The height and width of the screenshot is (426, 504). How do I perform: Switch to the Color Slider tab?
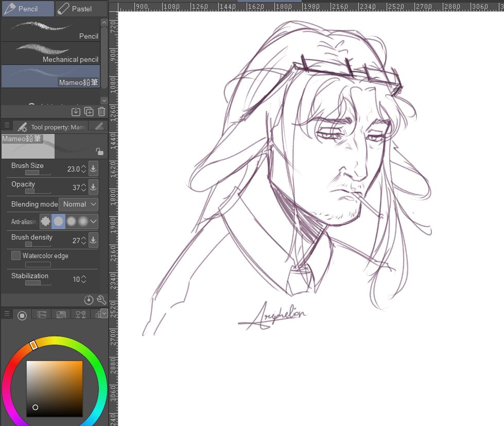point(42,315)
